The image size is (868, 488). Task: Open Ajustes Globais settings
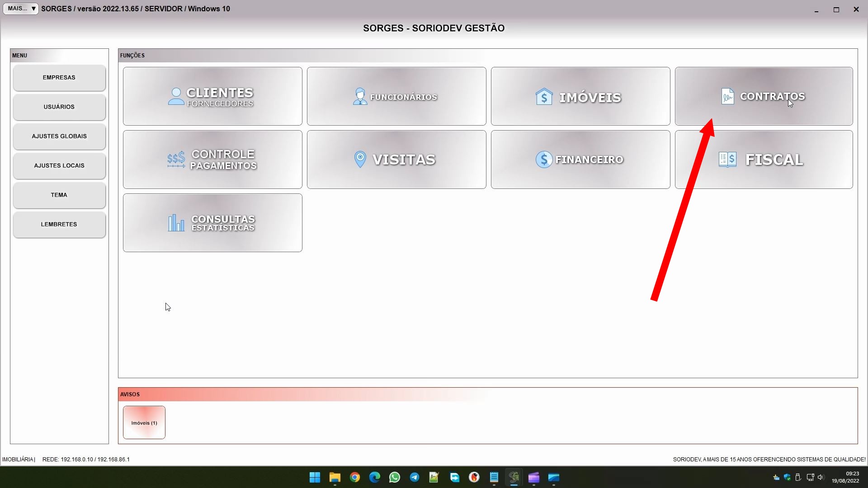click(x=59, y=136)
